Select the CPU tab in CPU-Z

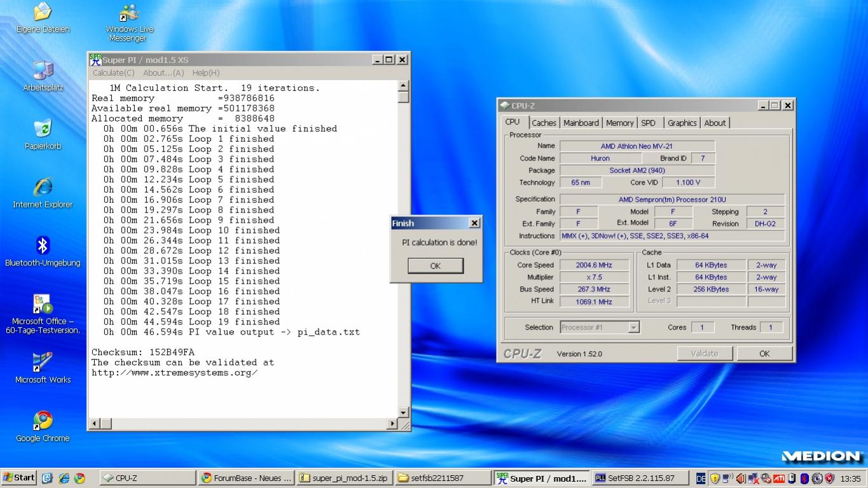513,122
